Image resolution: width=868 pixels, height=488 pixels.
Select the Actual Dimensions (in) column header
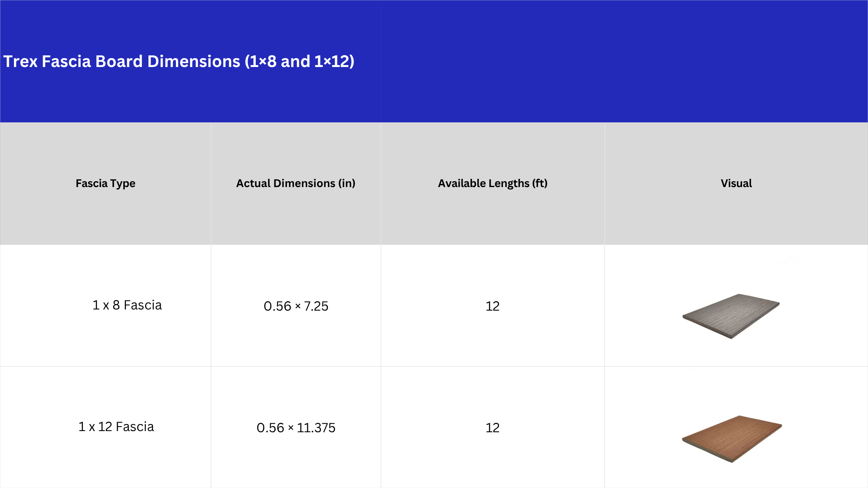point(296,183)
